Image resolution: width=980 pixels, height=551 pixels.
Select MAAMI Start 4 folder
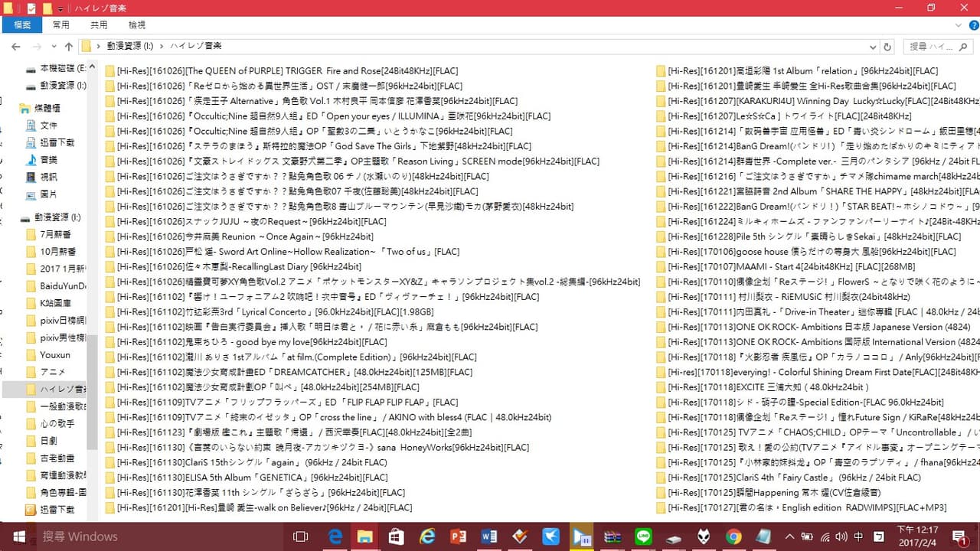click(786, 267)
